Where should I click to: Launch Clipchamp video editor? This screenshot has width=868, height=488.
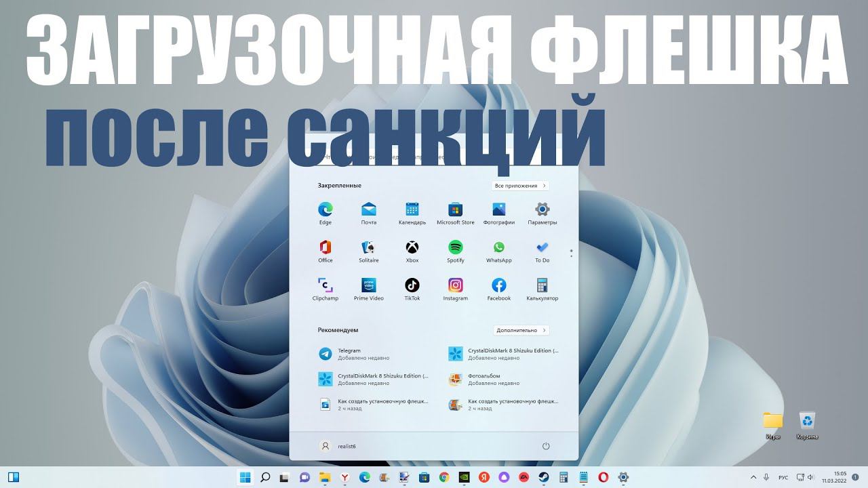325,289
